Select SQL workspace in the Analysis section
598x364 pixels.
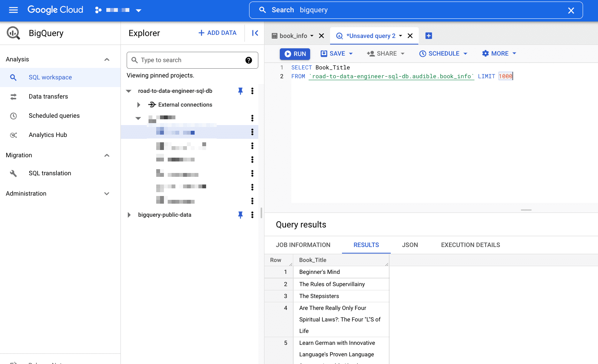pos(50,77)
